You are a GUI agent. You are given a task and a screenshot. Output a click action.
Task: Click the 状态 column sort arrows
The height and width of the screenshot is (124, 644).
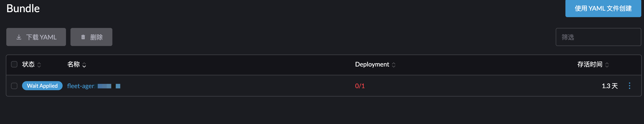[x=39, y=65]
